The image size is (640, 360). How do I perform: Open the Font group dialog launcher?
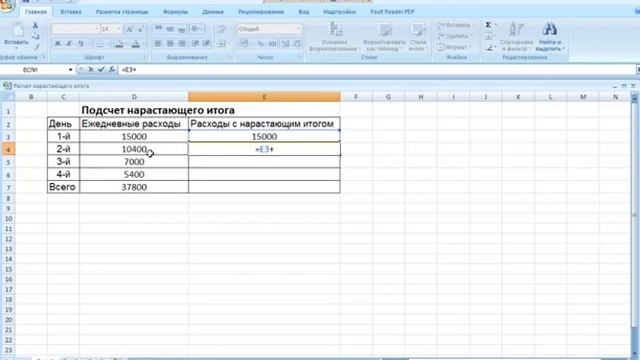click(144, 58)
